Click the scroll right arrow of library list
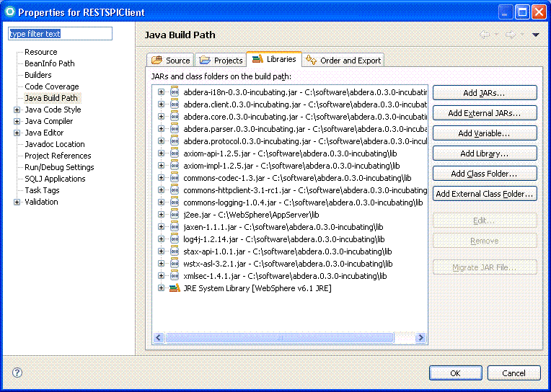Viewport: 551px width, 392px height. tap(420, 338)
